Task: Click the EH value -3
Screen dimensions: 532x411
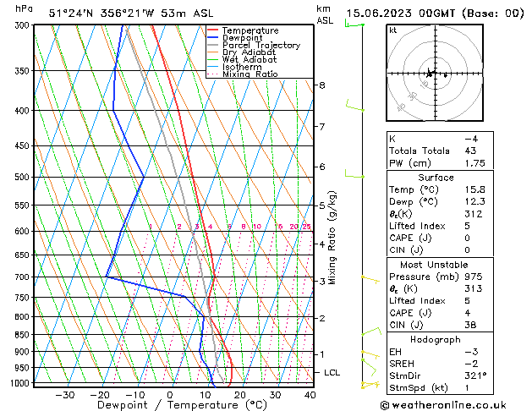Action: click(471, 352)
